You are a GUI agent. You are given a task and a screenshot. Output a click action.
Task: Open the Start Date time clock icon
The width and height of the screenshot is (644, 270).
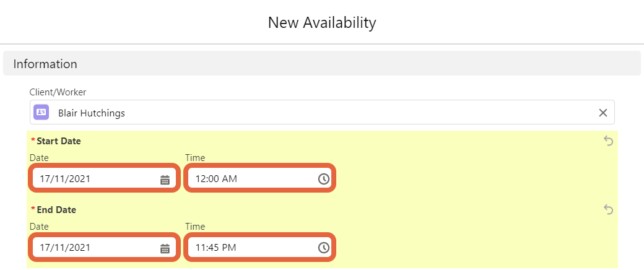click(x=324, y=179)
